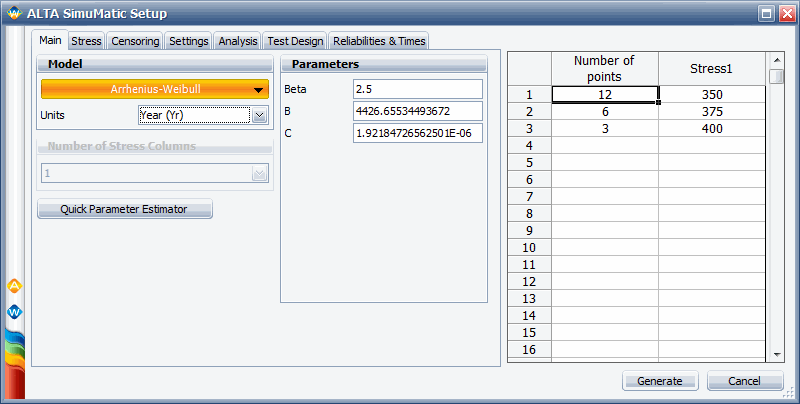Click the Beta parameter field
The width and height of the screenshot is (800, 404).
[417, 89]
